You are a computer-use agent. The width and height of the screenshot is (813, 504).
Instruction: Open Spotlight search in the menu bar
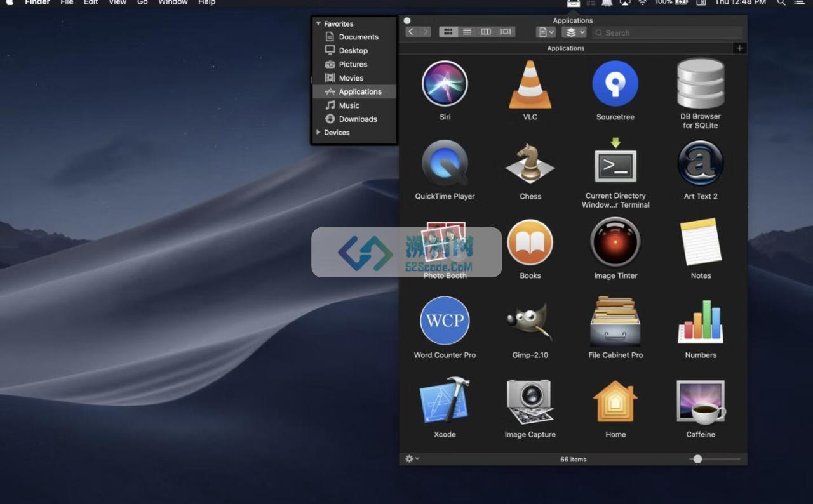pos(781,3)
